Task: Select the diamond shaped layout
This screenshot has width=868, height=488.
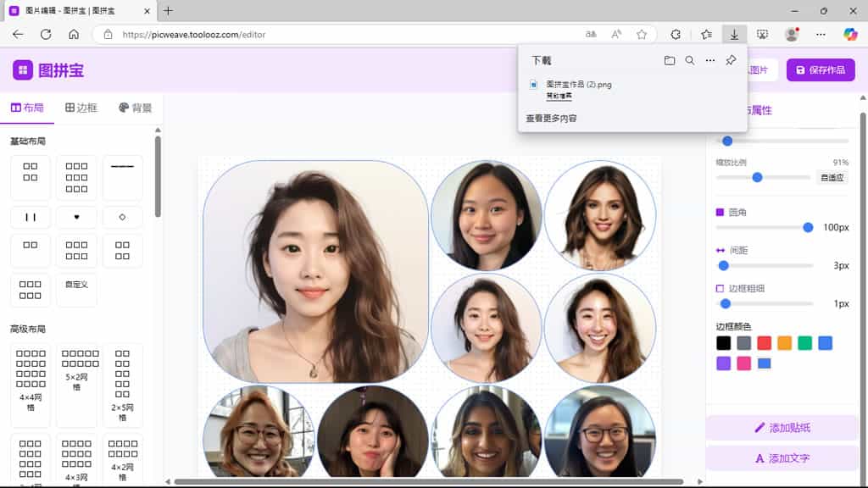Action: pos(122,218)
